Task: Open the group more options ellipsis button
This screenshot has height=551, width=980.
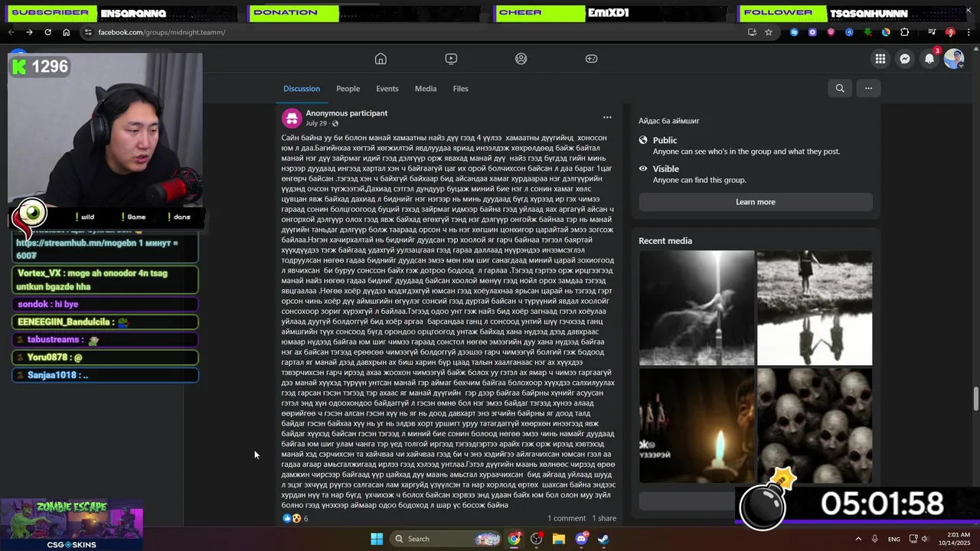Action: (x=868, y=89)
